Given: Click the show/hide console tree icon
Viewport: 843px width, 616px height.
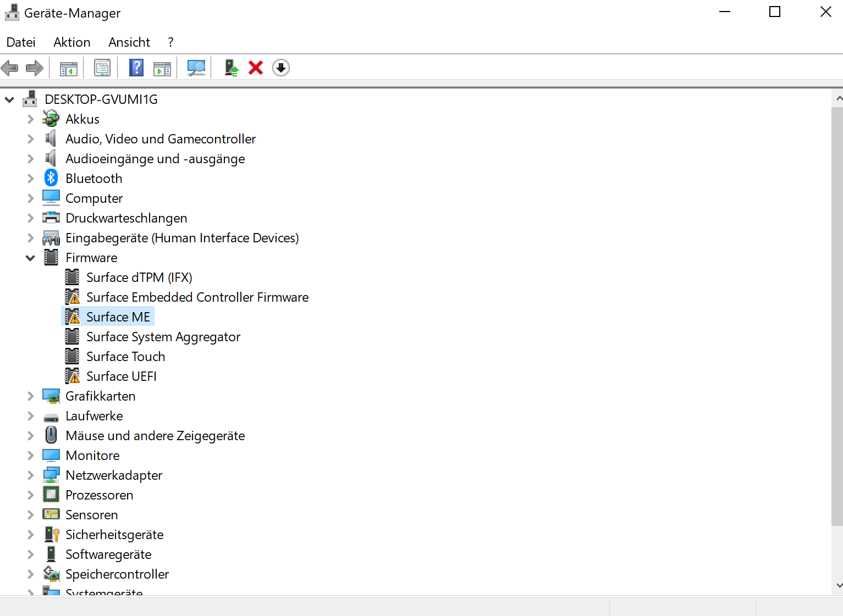Looking at the screenshot, I should click(69, 68).
